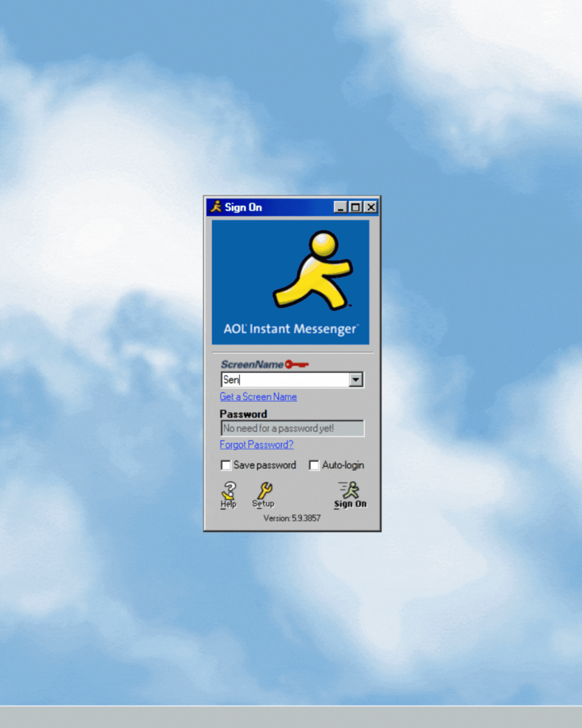
Task: Toggle the Auto-login checkbox
Action: [314, 465]
